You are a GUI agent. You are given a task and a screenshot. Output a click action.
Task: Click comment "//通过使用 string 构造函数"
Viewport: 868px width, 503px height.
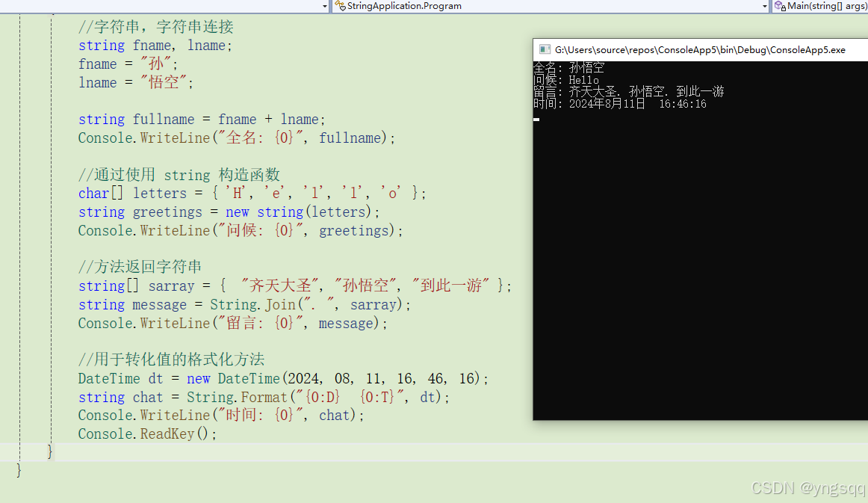coord(179,175)
